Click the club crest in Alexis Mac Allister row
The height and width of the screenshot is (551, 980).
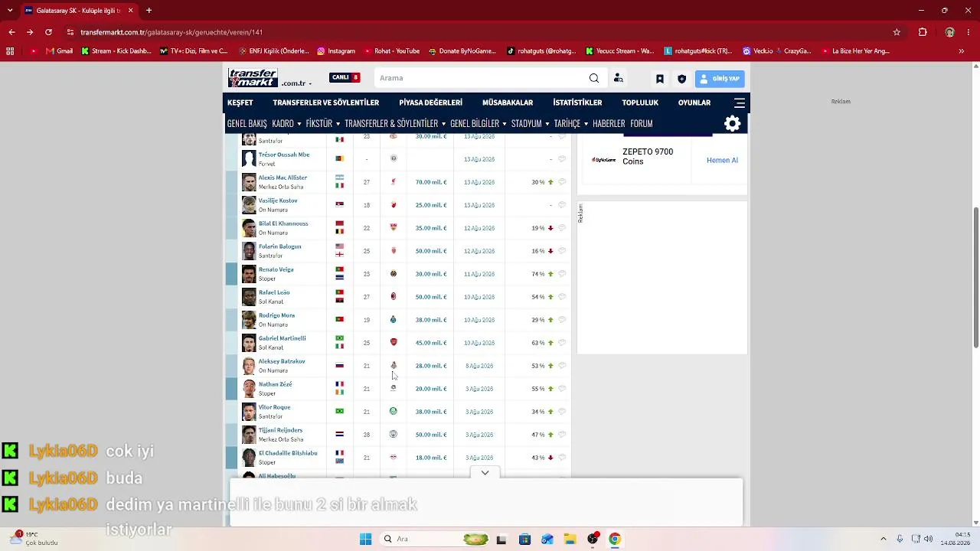(394, 182)
